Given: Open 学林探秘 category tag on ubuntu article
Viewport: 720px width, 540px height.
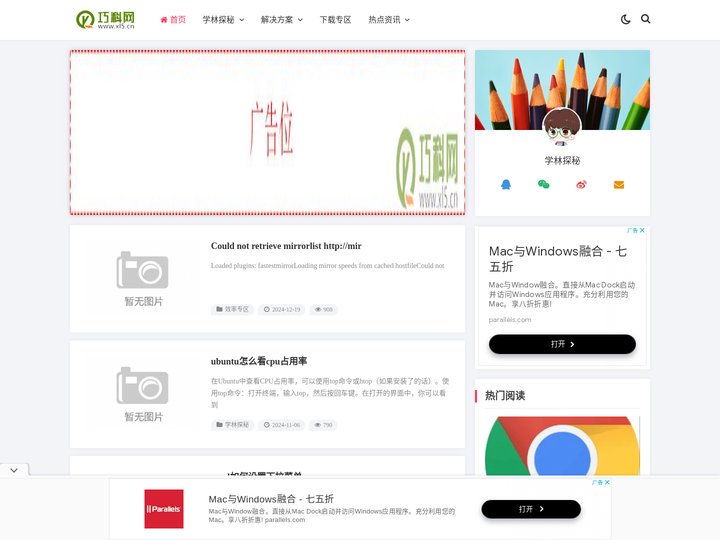Looking at the screenshot, I should (232, 425).
